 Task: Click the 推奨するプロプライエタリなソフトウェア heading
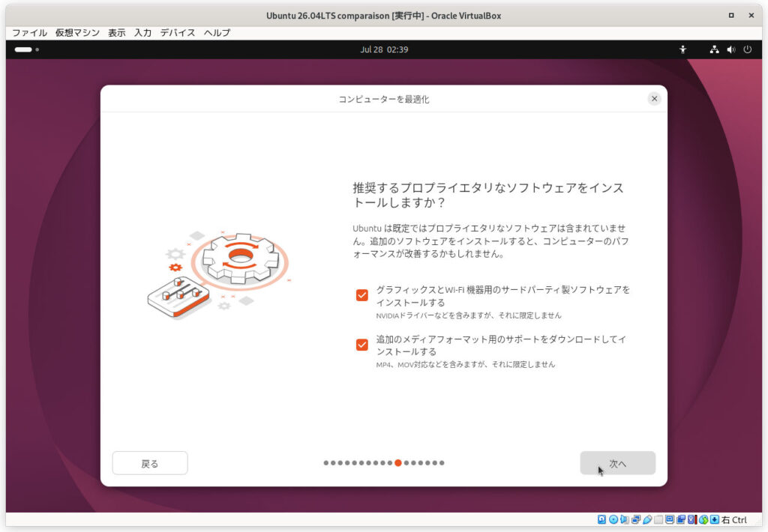pyautogui.click(x=488, y=195)
